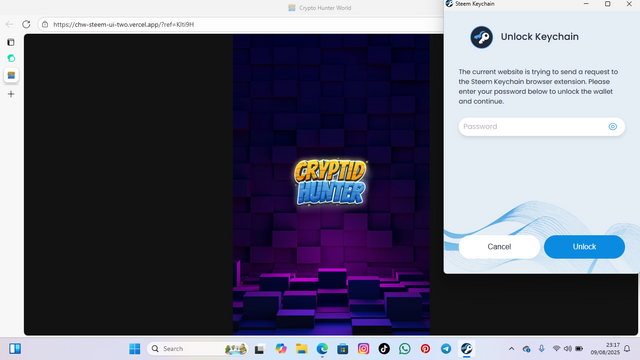Add a new tab with plus icon
Viewport: 640px width, 360px height.
11,94
